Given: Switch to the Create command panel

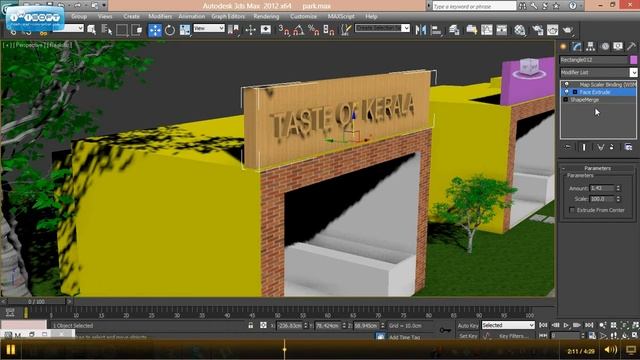Looking at the screenshot, I should (563, 47).
